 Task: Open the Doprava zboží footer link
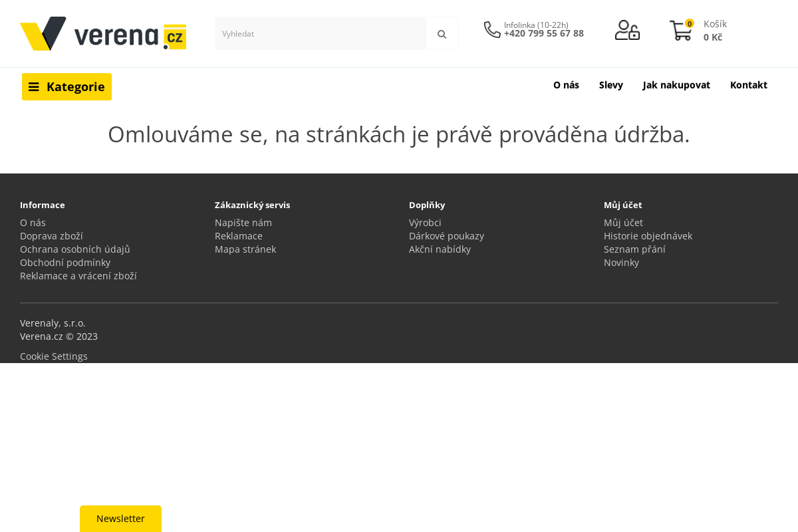point(51,236)
